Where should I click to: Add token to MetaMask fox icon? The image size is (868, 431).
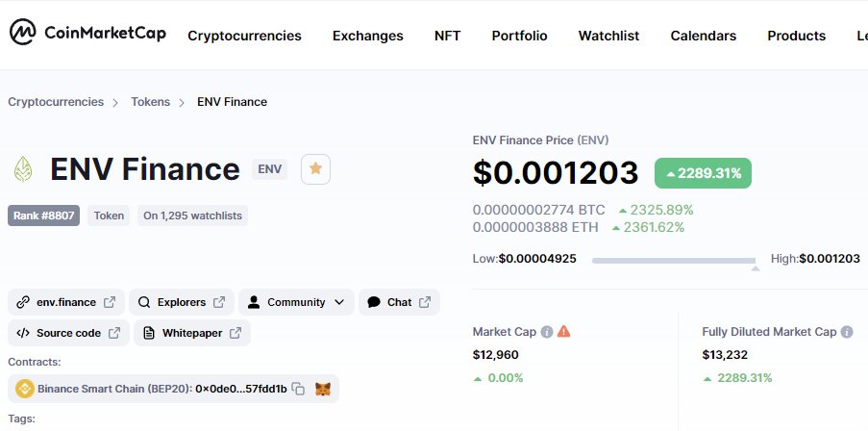[323, 389]
